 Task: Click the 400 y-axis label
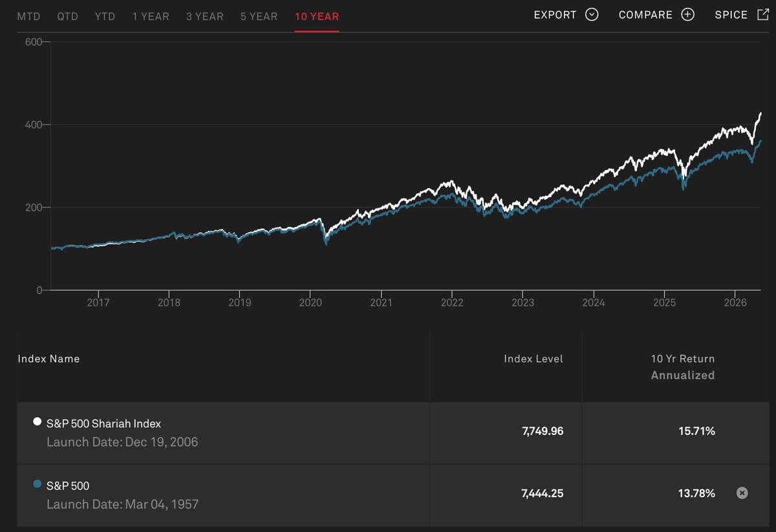tap(34, 125)
